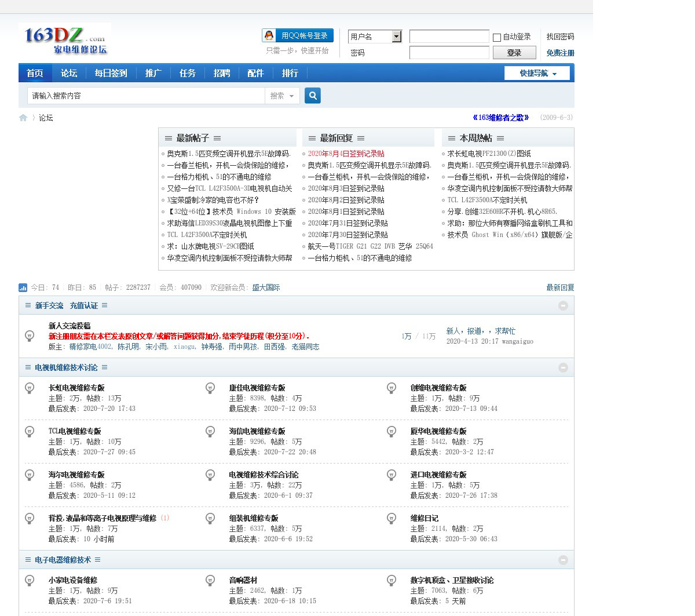The image size is (695, 616).
Task: Collapse the 新手交流 section
Action: coord(562,305)
